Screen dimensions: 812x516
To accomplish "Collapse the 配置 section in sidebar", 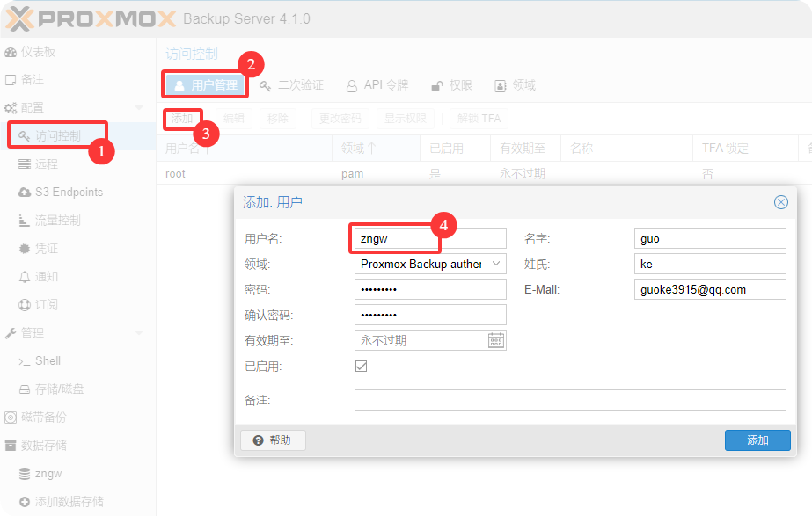I will (138, 108).
